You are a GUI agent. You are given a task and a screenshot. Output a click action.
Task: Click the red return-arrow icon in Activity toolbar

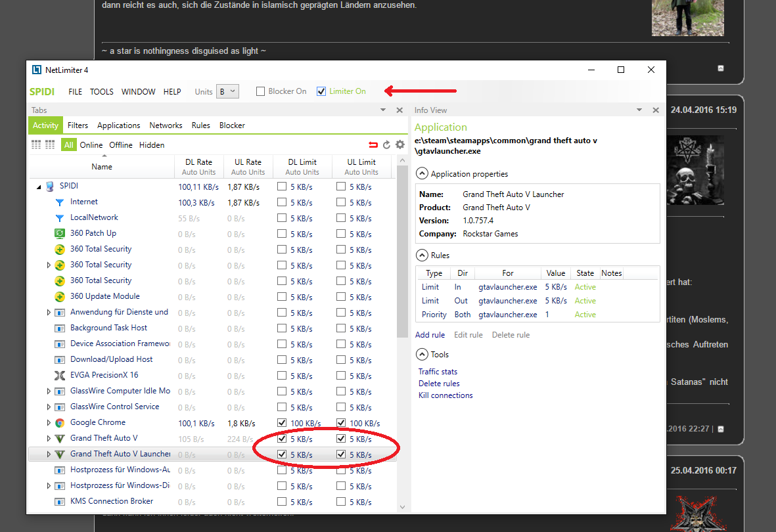coord(373,145)
